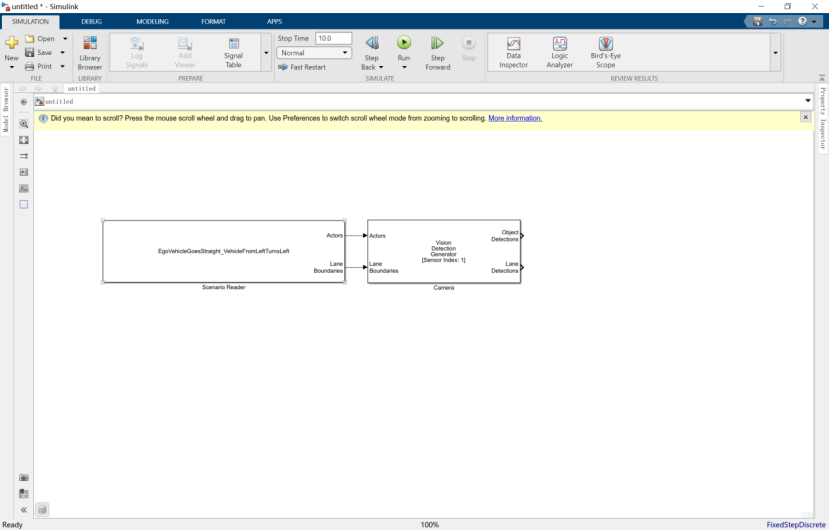Click the screenshot camera icon in palette
This screenshot has width=830, height=530.
pos(24,478)
